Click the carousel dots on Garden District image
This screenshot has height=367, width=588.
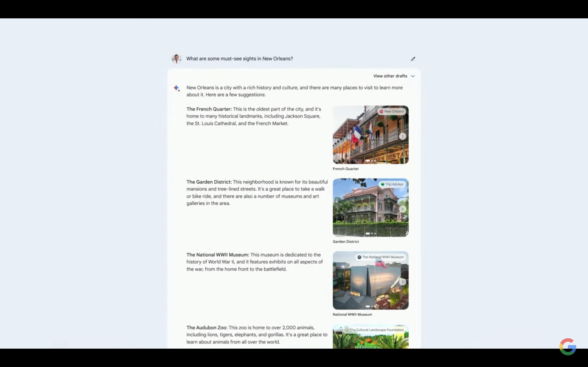coord(370,234)
